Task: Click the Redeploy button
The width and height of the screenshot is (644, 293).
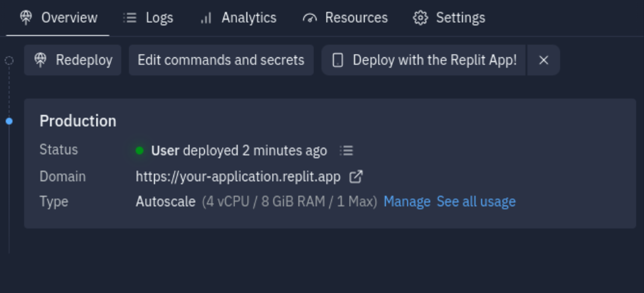Action: pos(73,60)
